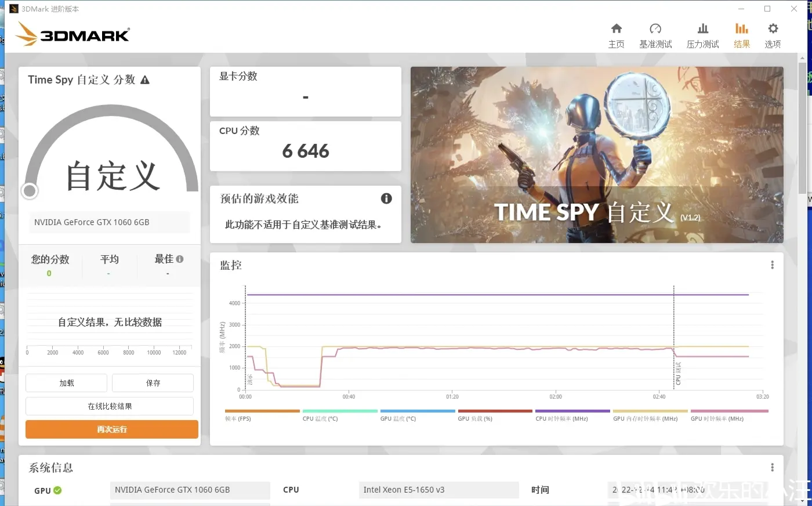Open info icon for 预估的游戏效能
Image resolution: width=812 pixels, height=506 pixels.
click(386, 198)
